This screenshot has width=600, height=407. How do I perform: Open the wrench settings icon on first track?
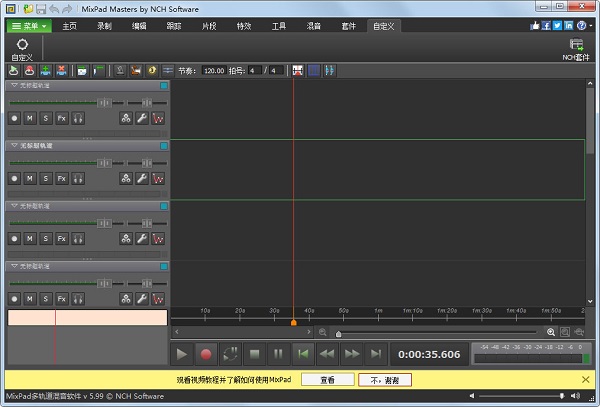tap(141, 118)
